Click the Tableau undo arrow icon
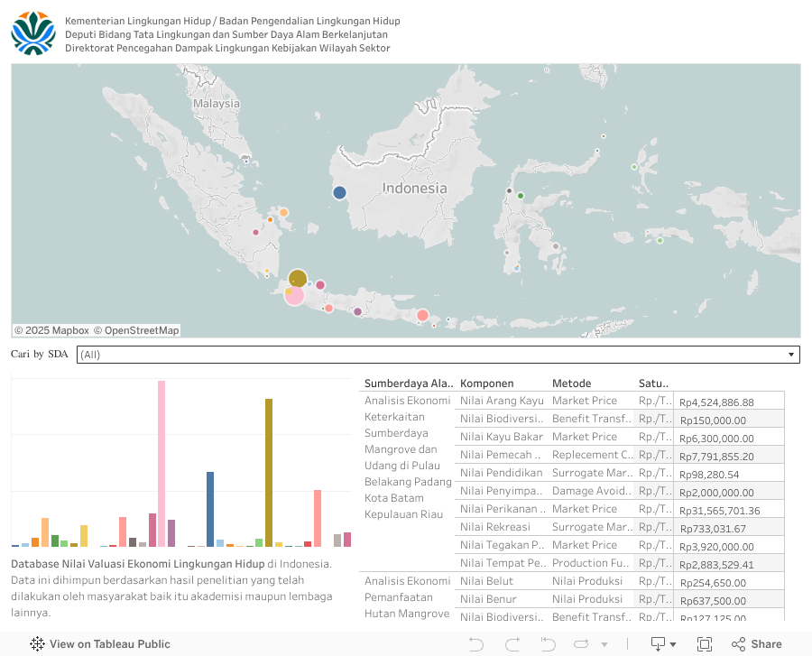Viewport: 812px width, 656px height. pyautogui.click(x=475, y=644)
